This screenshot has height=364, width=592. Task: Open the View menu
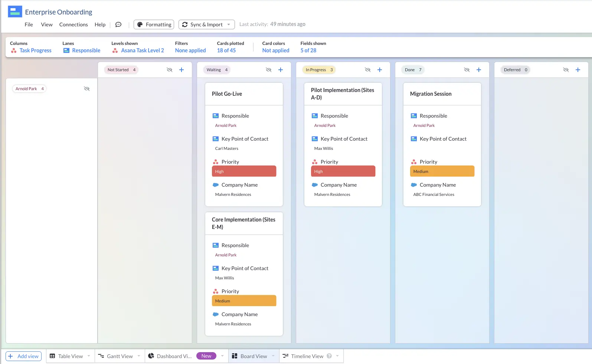(47, 24)
